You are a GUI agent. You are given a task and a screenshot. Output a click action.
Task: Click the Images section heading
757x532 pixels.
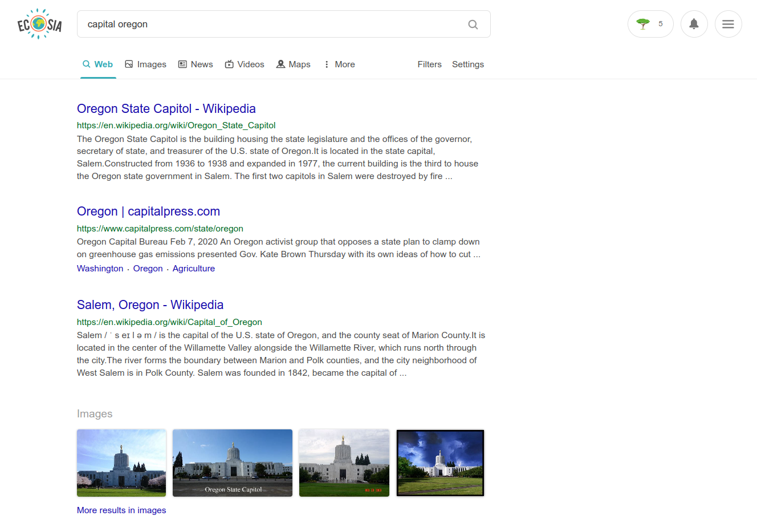[95, 414]
